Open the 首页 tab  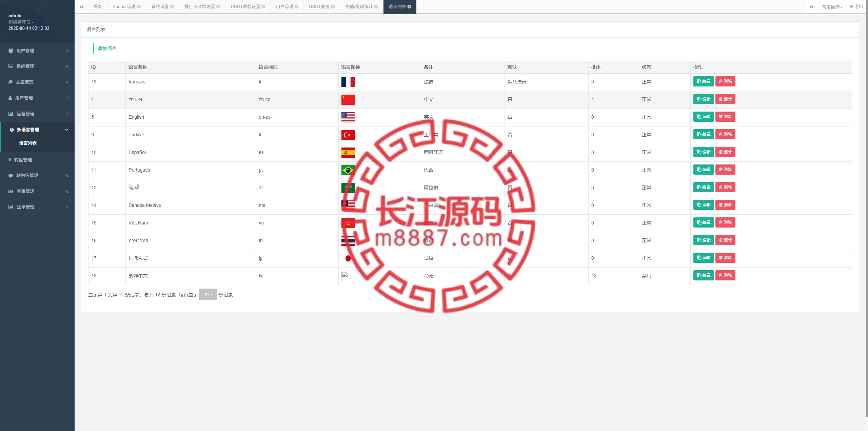point(98,7)
